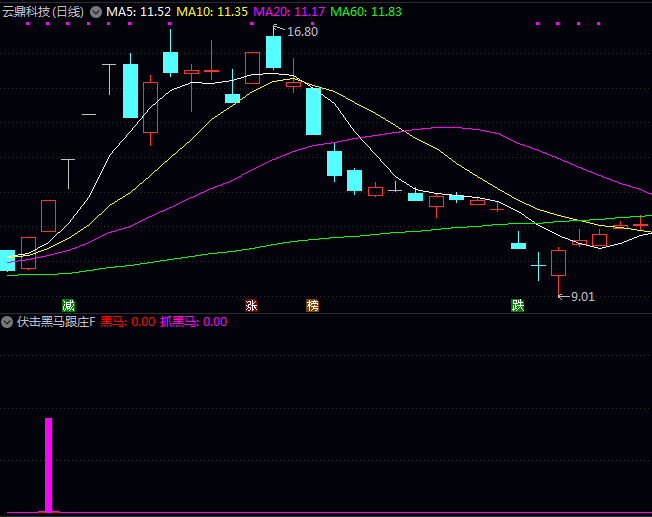This screenshot has height=517, width=652.
Task: Select the MA10 11.35 indicator label
Action: [212, 12]
